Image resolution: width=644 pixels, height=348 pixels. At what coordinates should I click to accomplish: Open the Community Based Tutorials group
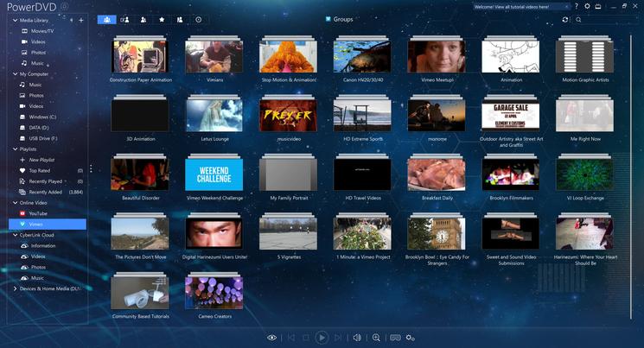(x=140, y=295)
